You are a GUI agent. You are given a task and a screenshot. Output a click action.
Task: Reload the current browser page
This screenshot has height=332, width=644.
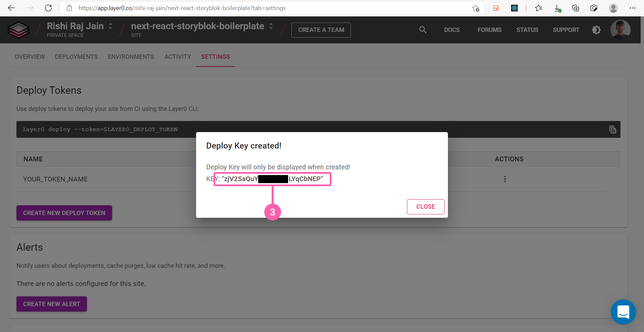point(48,8)
